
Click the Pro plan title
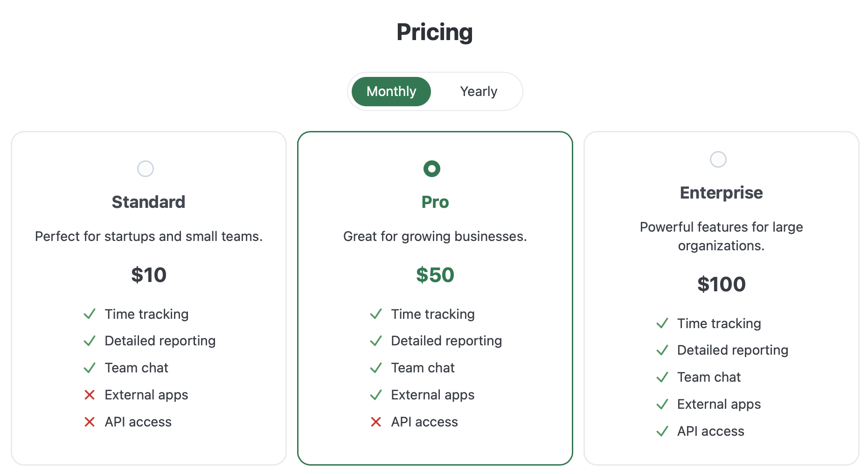pyautogui.click(x=434, y=202)
